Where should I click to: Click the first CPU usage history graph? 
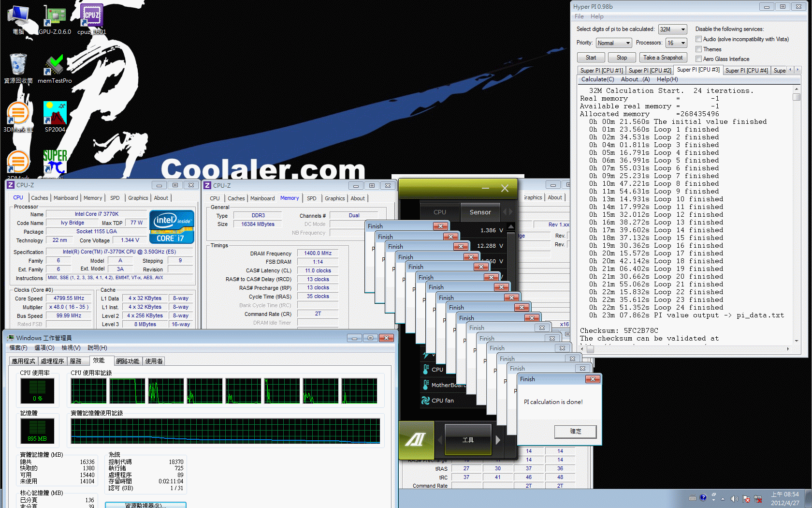coord(88,391)
